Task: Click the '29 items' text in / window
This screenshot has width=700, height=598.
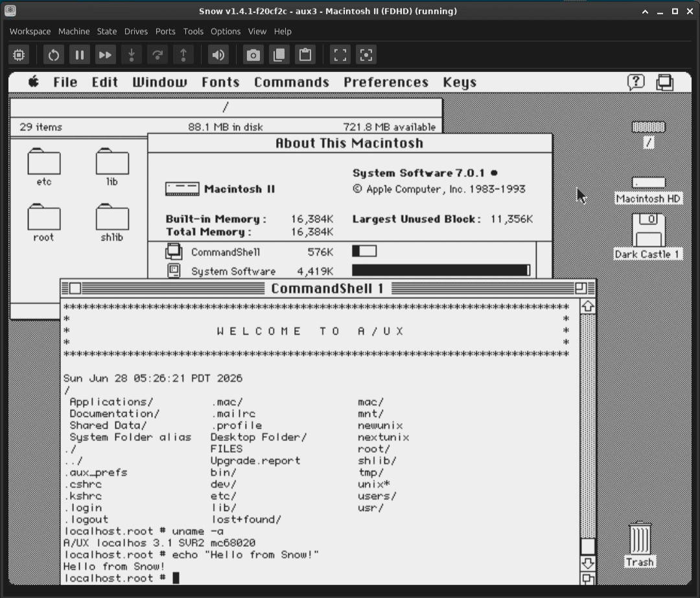Action: tap(41, 127)
